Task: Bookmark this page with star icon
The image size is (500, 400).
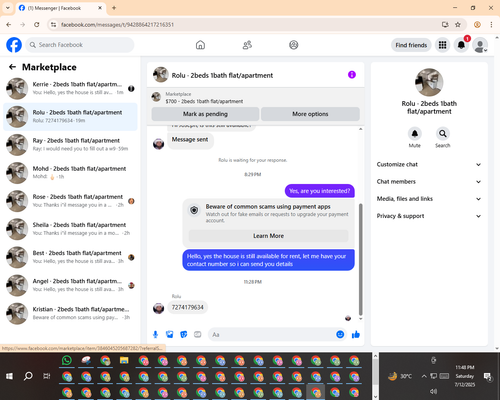Action: pos(458,25)
